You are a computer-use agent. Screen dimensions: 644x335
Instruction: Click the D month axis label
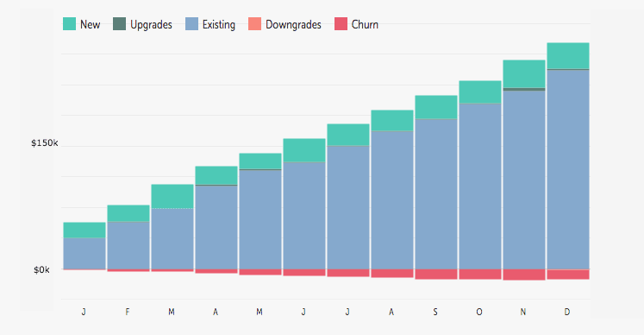coord(567,312)
